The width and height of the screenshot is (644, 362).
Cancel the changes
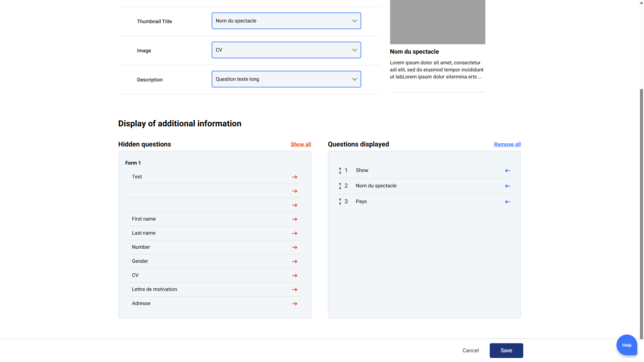[470, 351]
